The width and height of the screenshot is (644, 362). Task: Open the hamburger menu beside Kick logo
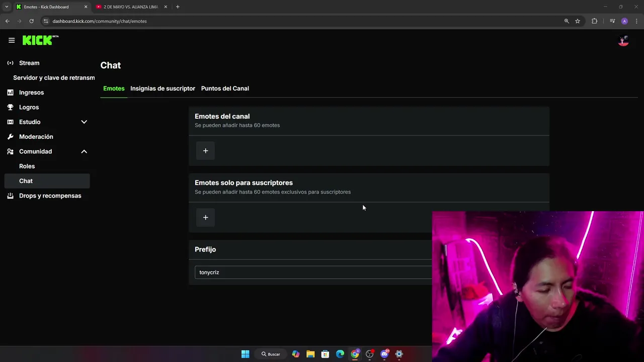[x=12, y=40]
